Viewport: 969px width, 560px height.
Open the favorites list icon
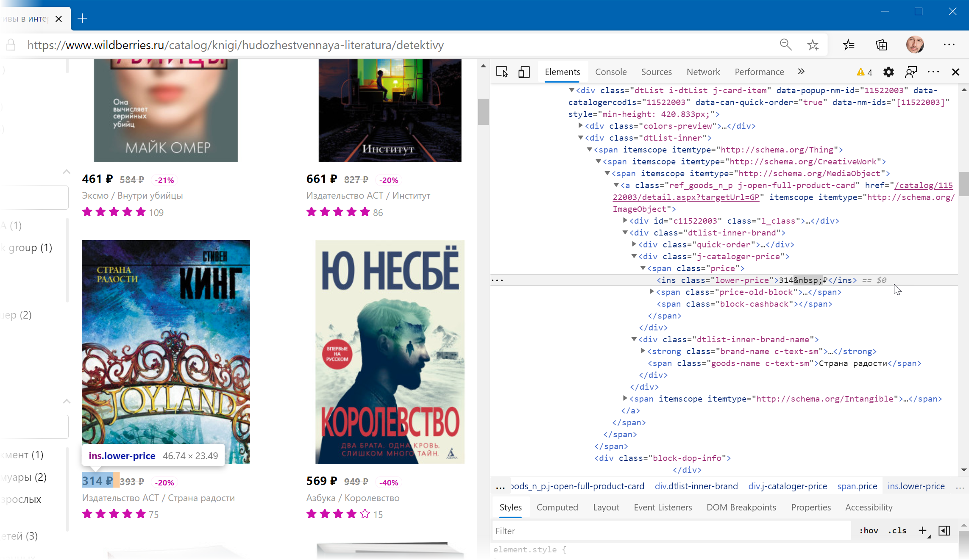849,44
